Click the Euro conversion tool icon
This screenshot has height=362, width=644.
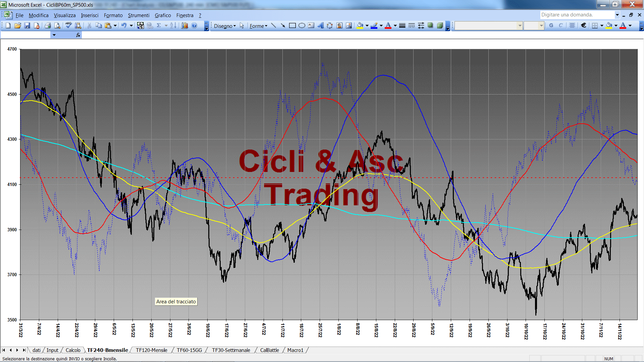coord(140,25)
